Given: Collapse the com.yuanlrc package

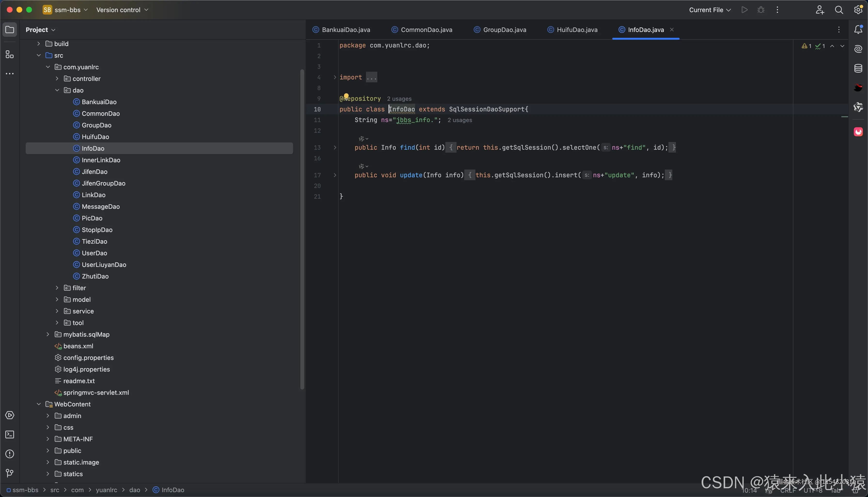Looking at the screenshot, I should [48, 67].
